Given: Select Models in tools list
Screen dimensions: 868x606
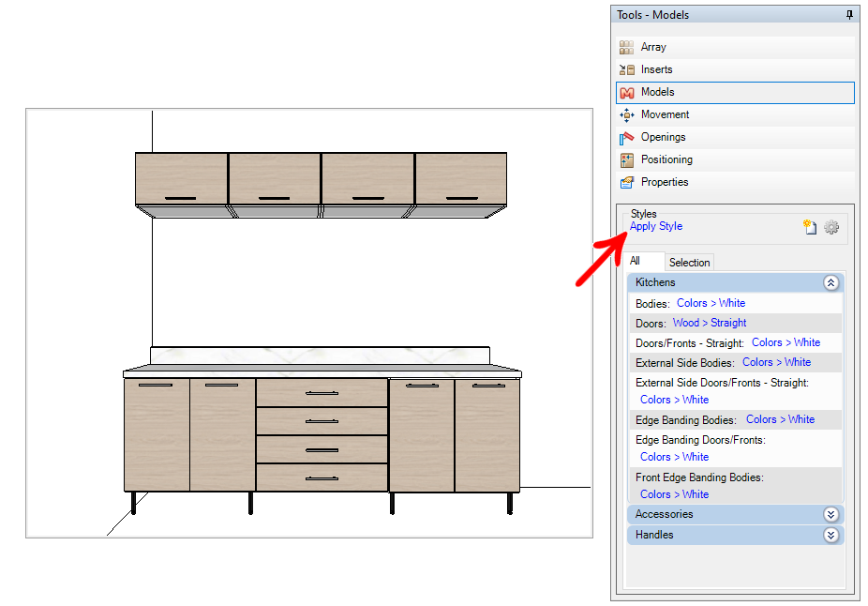Looking at the screenshot, I should 735,93.
